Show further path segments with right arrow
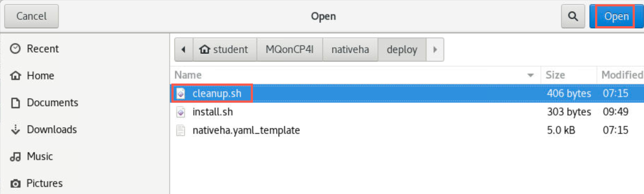The height and width of the screenshot is (194, 644). point(435,50)
